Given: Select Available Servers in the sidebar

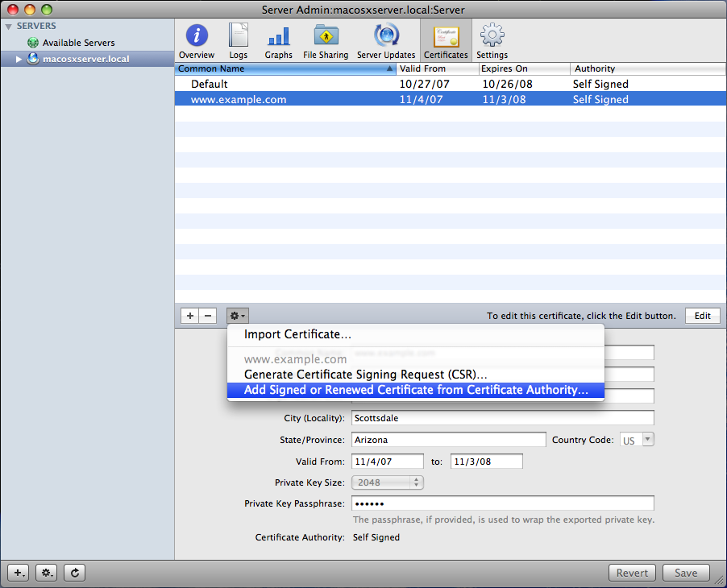Looking at the screenshot, I should click(78, 43).
